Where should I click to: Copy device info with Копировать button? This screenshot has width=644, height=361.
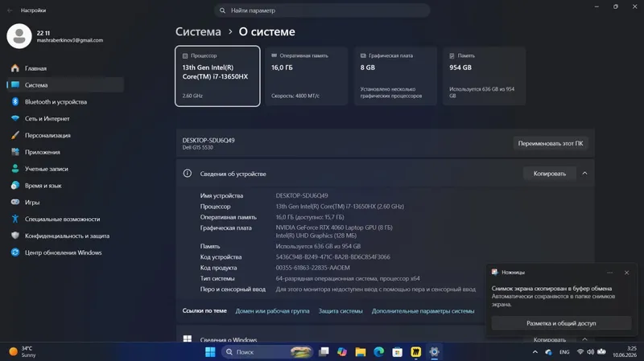coord(550,174)
